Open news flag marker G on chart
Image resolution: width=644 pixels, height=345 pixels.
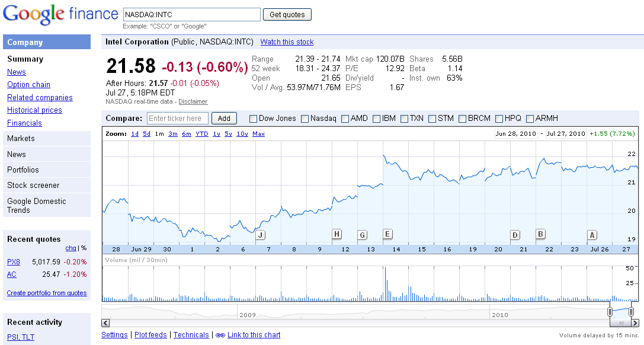(362, 235)
